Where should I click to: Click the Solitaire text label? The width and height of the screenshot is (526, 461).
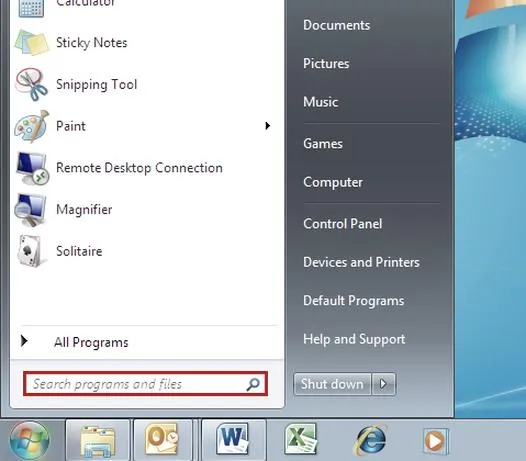point(79,251)
